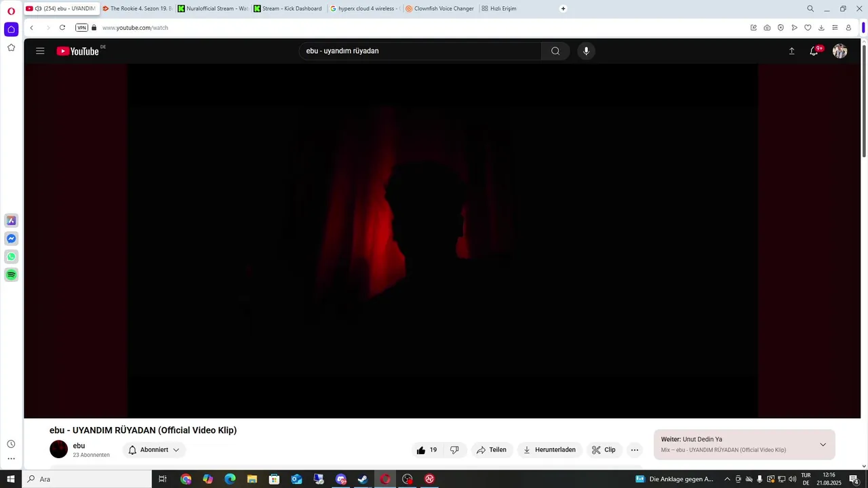Open Opera downloads arrow icon

coord(821,28)
